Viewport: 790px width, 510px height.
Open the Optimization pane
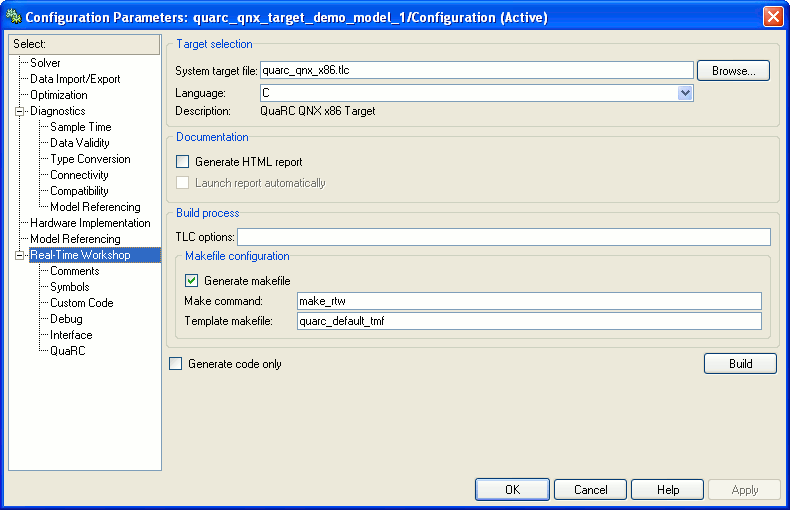pos(58,95)
